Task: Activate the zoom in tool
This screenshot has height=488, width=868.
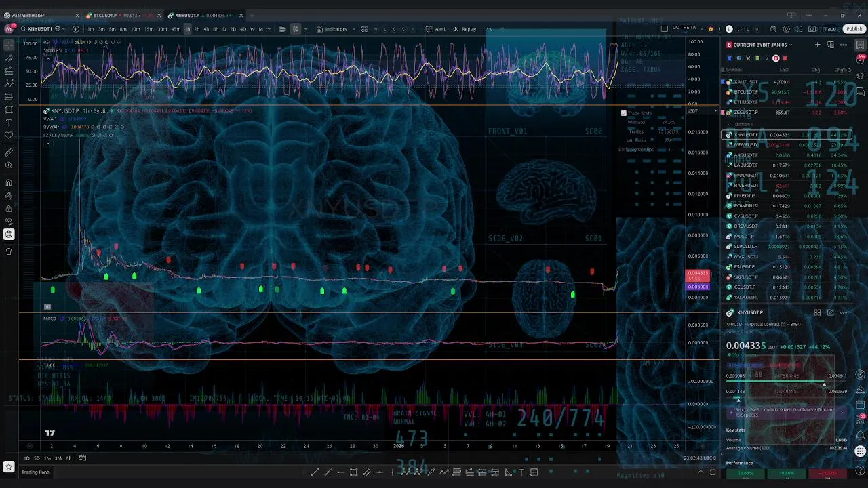Action: pyautogui.click(x=9, y=165)
